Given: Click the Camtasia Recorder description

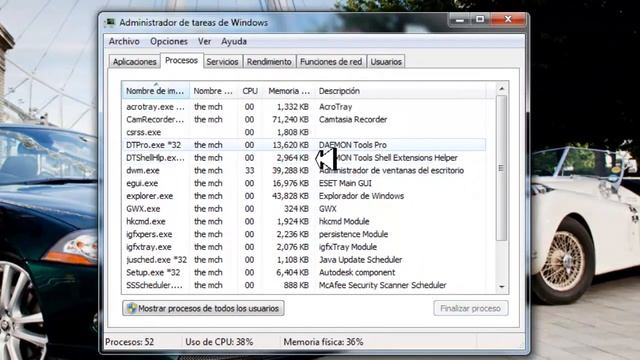Looking at the screenshot, I should [x=353, y=120].
